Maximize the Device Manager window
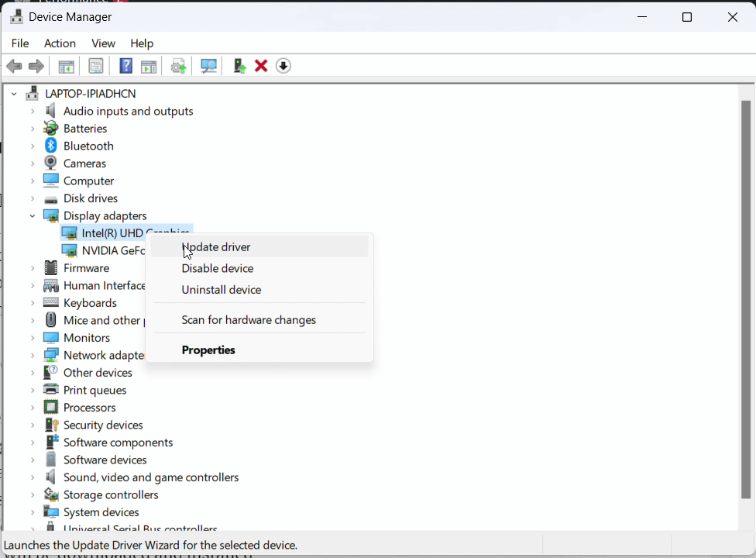Viewport: 756px width, 558px height. click(687, 17)
